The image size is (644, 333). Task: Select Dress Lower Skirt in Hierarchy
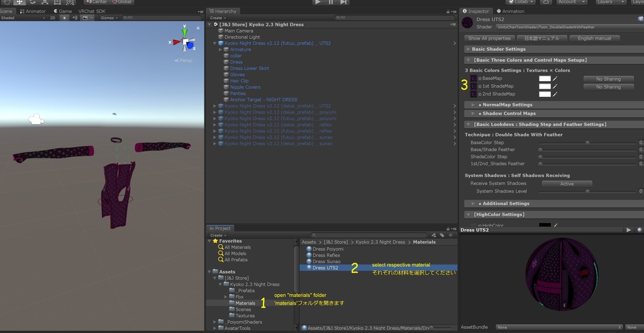249,68
